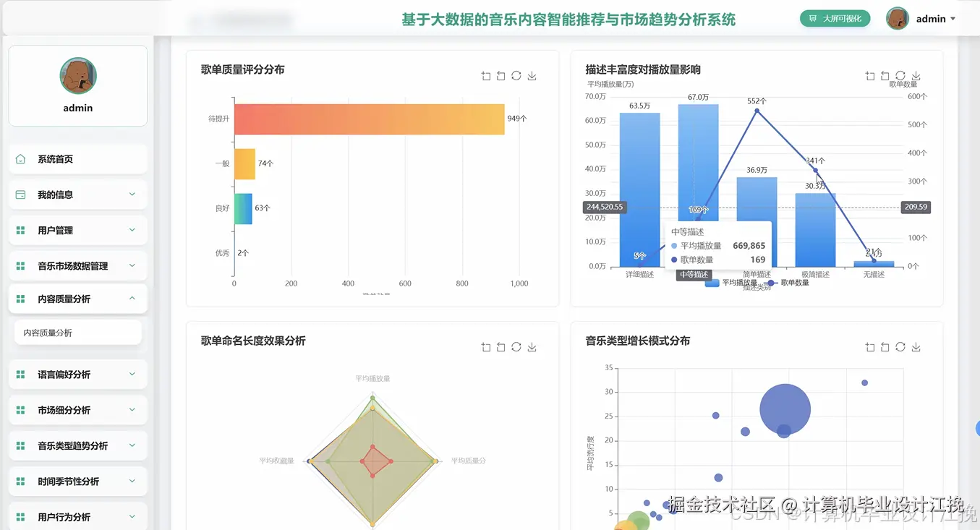Select the 内容质量分析 submenu entry

pos(78,333)
